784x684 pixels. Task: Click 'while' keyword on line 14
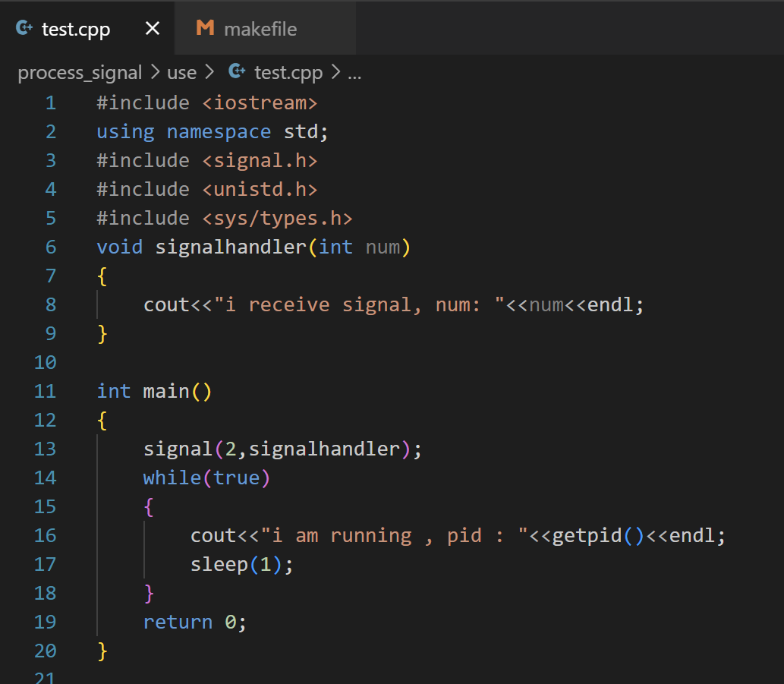coord(172,478)
